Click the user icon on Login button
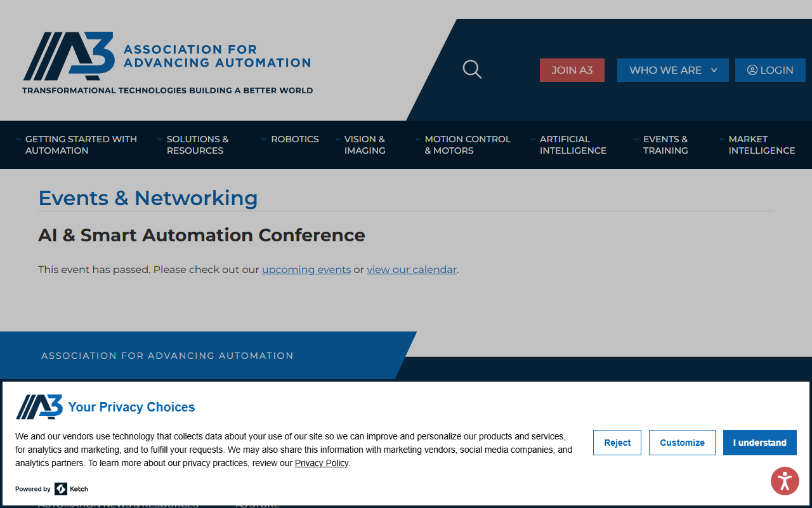812x508 pixels. (x=752, y=70)
